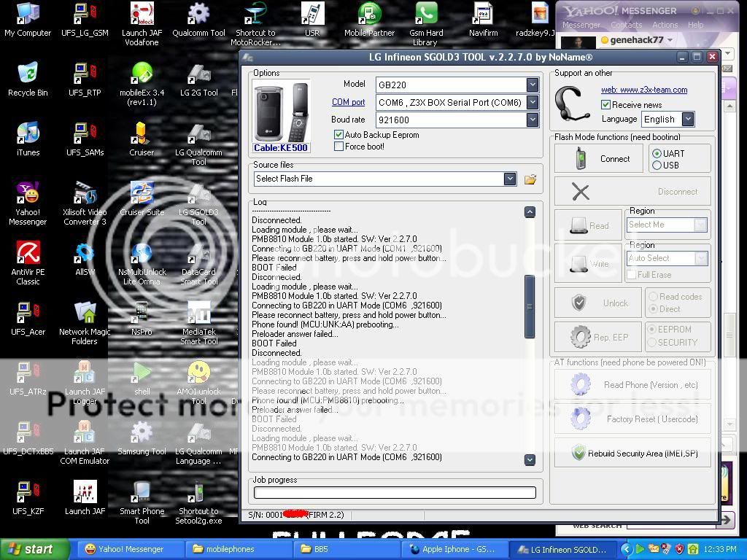747x560 pixels.
Task: Select the AMOI unlock Tool icon
Action: click(198, 383)
